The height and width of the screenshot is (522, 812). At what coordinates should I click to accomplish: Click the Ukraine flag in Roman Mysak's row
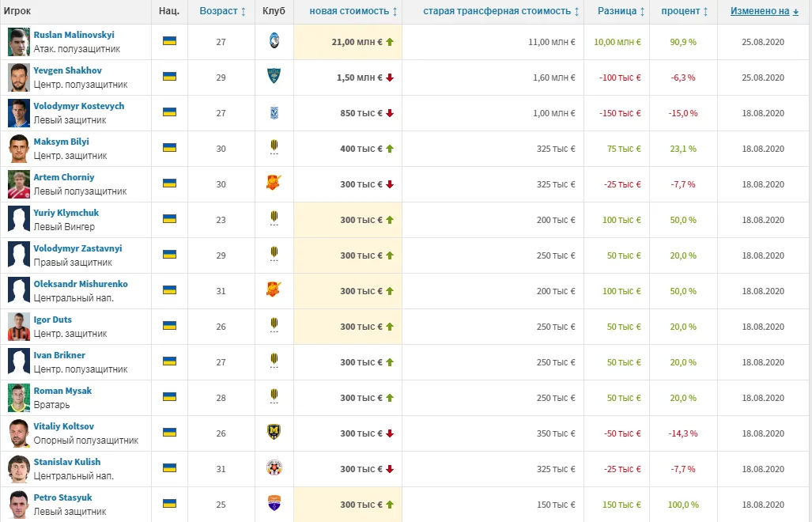coord(169,397)
